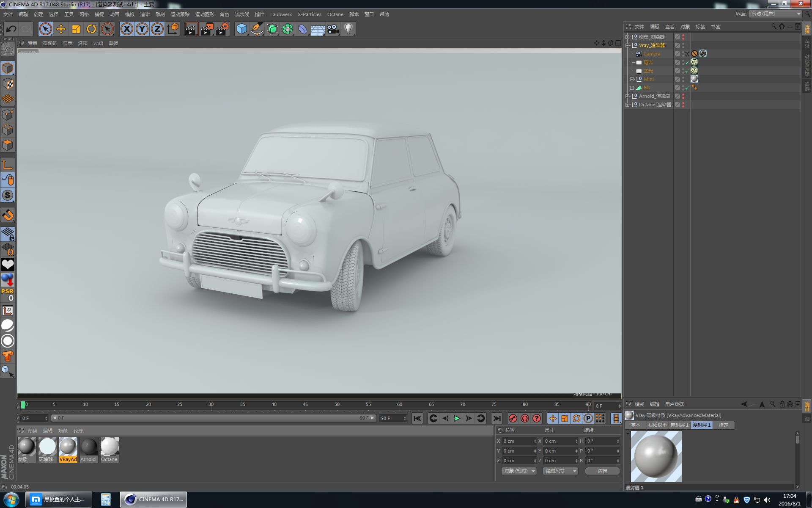Click the Render to Picture Viewer icon
Viewport: 812px width, 508px height.
207,29
